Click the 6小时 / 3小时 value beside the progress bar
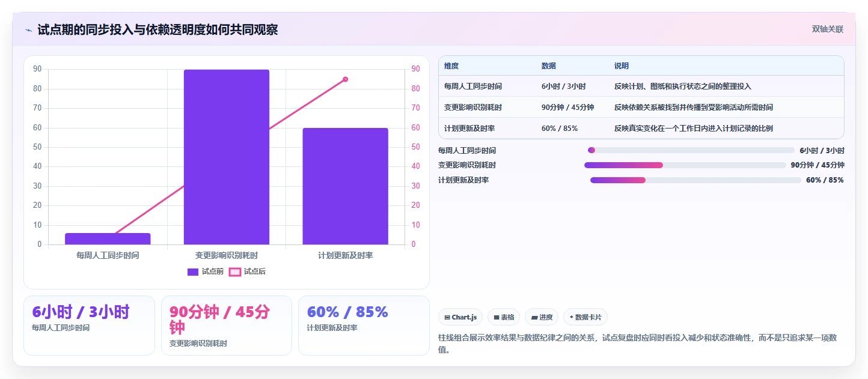Screen dimensions: 868x379 click(x=822, y=151)
